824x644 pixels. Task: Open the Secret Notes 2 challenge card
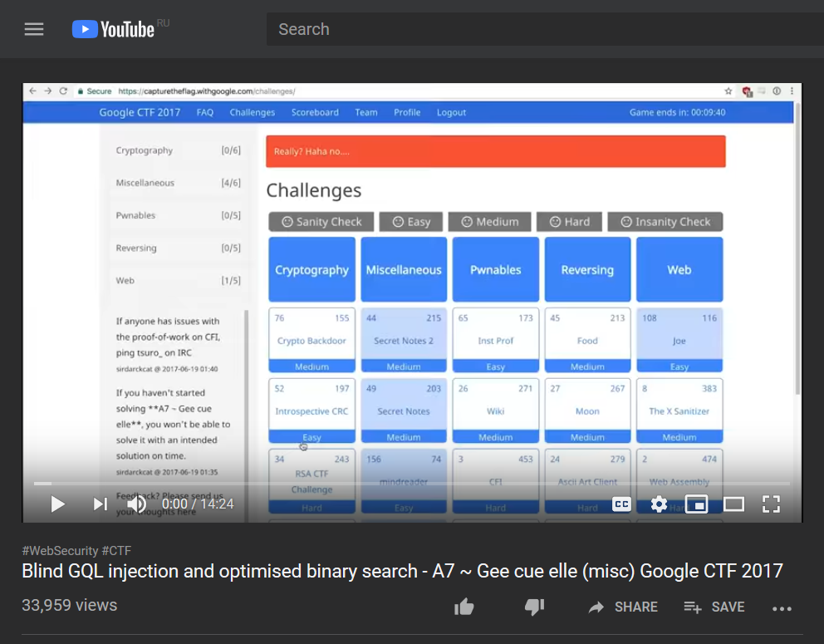(404, 340)
